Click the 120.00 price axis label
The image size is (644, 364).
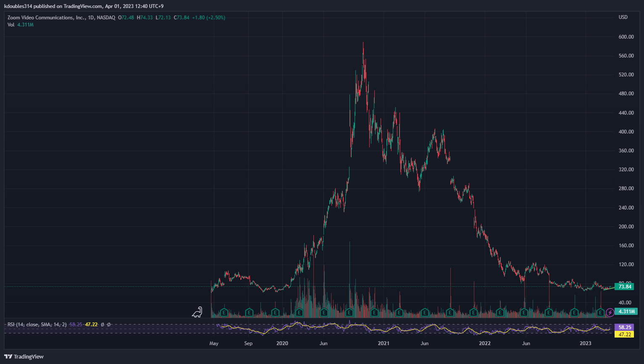coord(626,264)
